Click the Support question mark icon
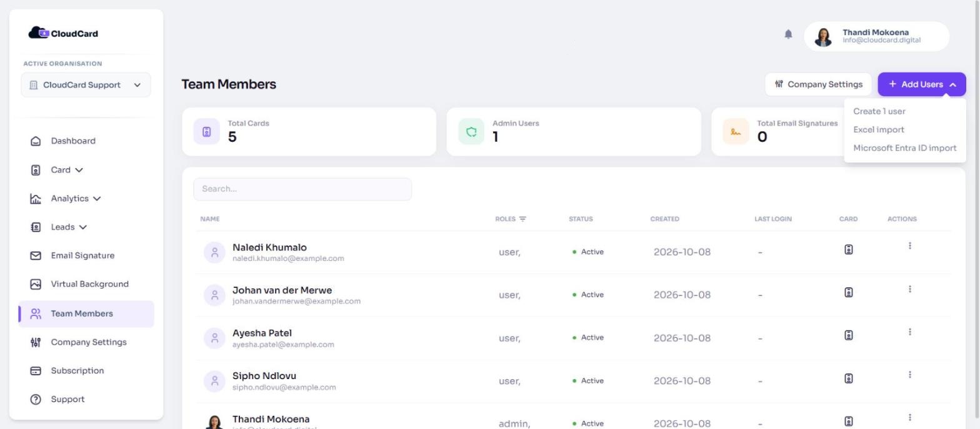 point(36,400)
